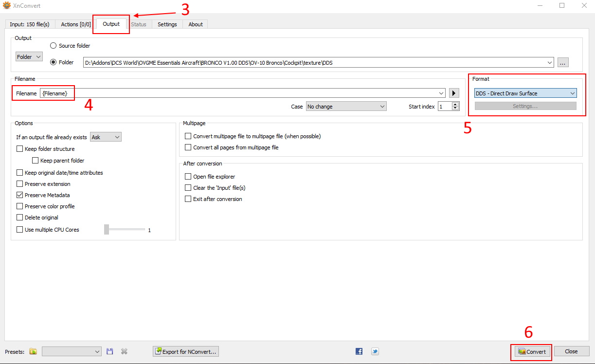
Task: Enable Keep original date/time attributes
Action: pyautogui.click(x=20, y=173)
